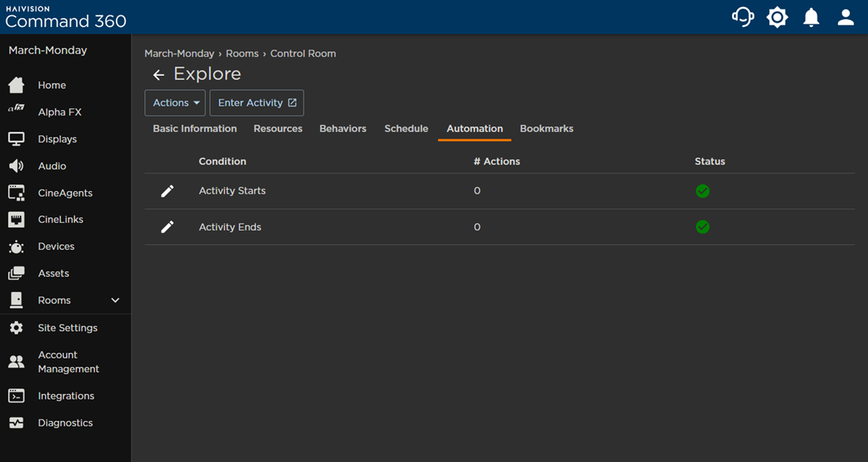
Task: Click the Site Settings gear icon
Action: pos(16,328)
